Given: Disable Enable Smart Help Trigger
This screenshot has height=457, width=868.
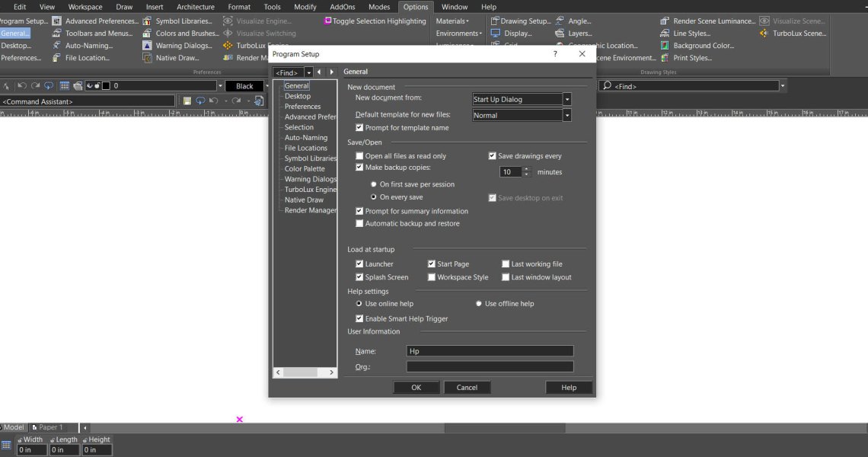Looking at the screenshot, I should (359, 318).
